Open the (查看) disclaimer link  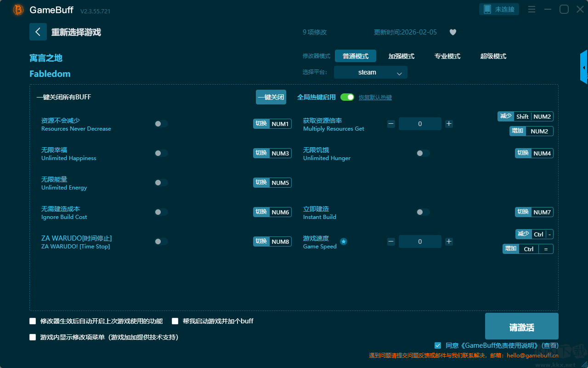point(550,345)
